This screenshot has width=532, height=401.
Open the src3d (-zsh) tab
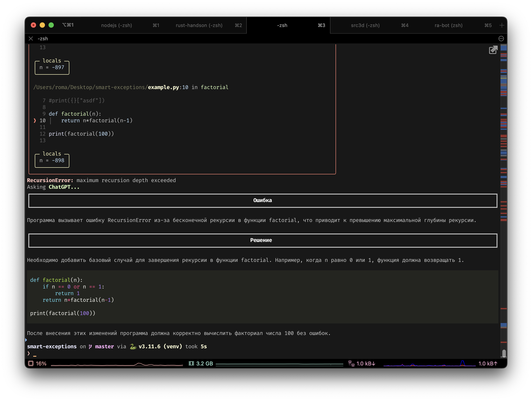tap(365, 25)
